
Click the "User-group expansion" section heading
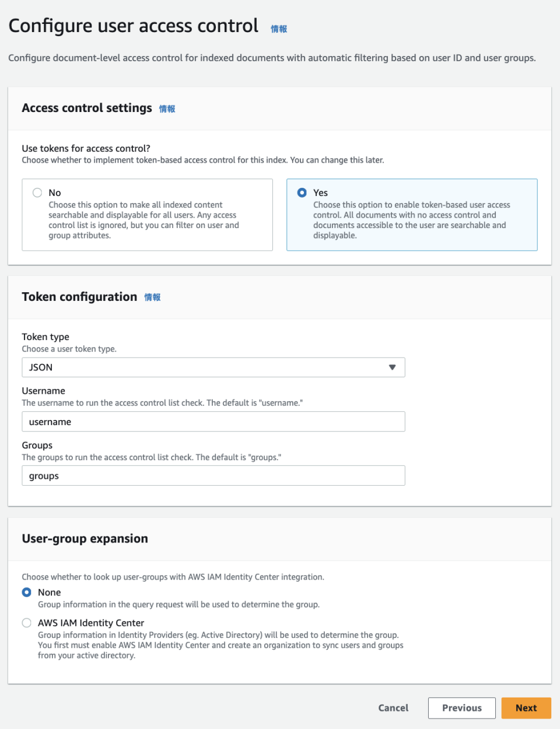(85, 538)
